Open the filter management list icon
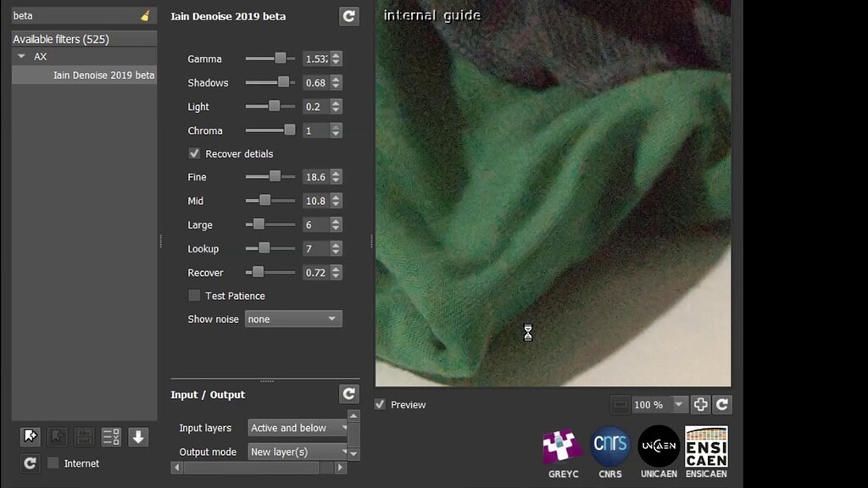The width and height of the screenshot is (868, 488). pyautogui.click(x=110, y=436)
